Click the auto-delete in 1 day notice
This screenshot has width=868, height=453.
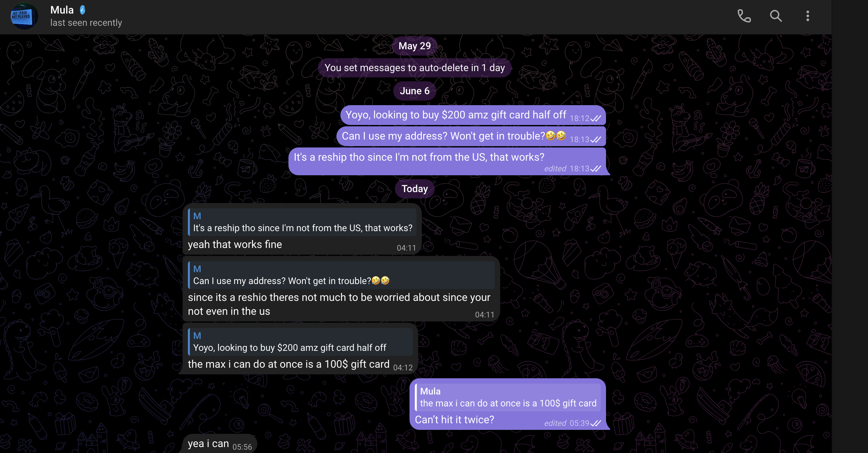click(x=414, y=68)
